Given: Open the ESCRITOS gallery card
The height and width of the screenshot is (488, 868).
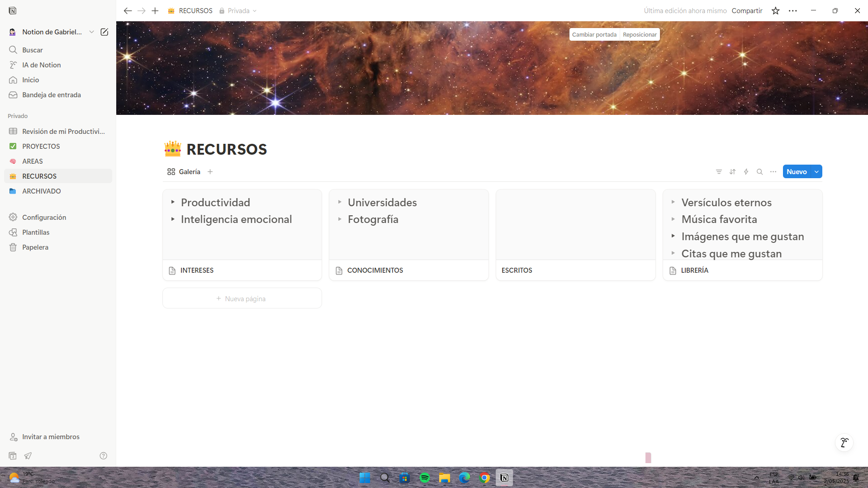Looking at the screenshot, I should [x=575, y=235].
